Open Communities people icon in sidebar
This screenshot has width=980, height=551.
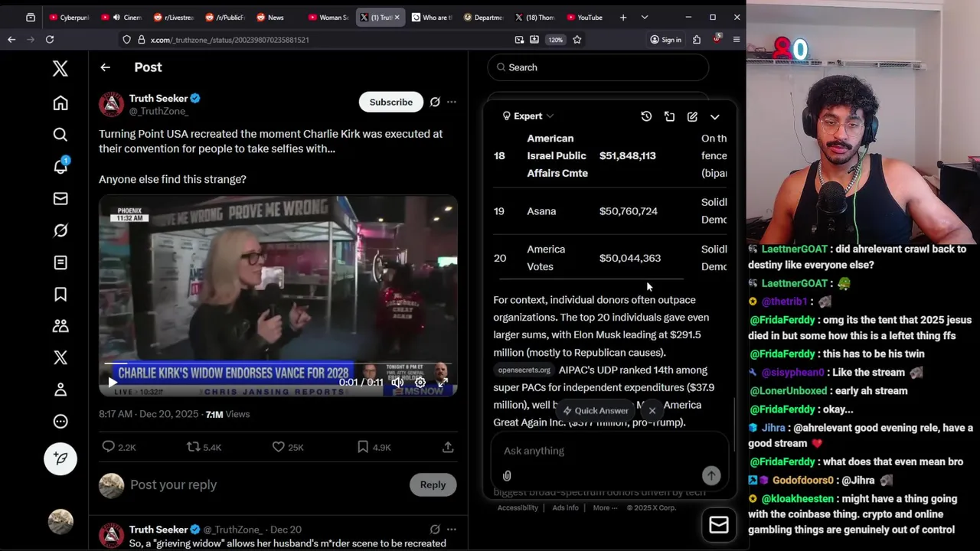(x=60, y=326)
